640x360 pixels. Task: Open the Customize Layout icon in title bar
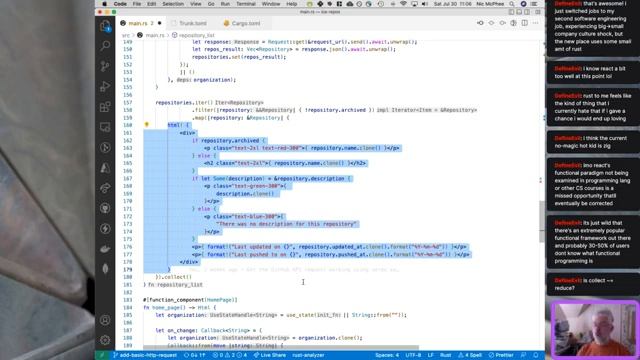(538, 12)
